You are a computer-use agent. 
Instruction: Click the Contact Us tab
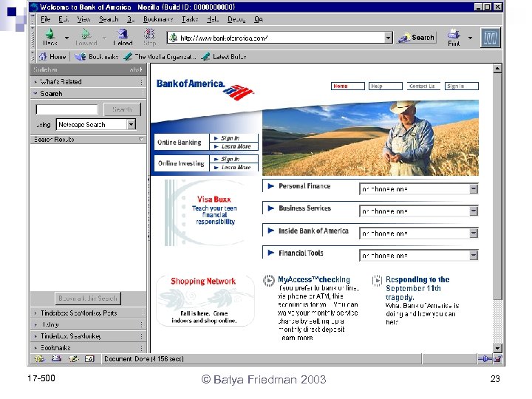pos(423,86)
